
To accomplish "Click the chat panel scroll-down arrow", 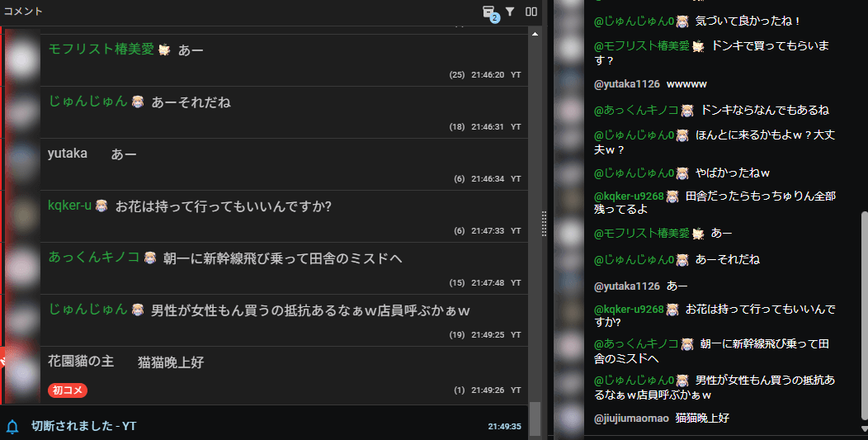I will (864, 429).
